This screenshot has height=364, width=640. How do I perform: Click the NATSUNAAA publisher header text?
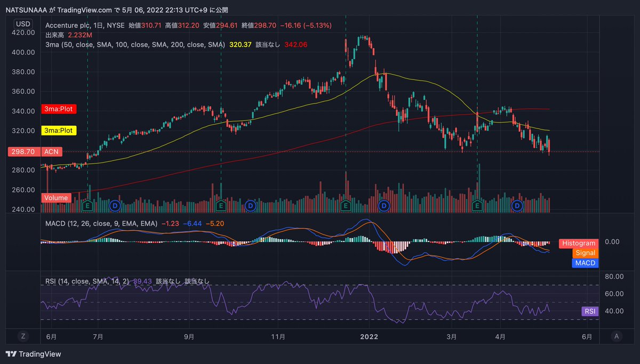[x=26, y=10]
